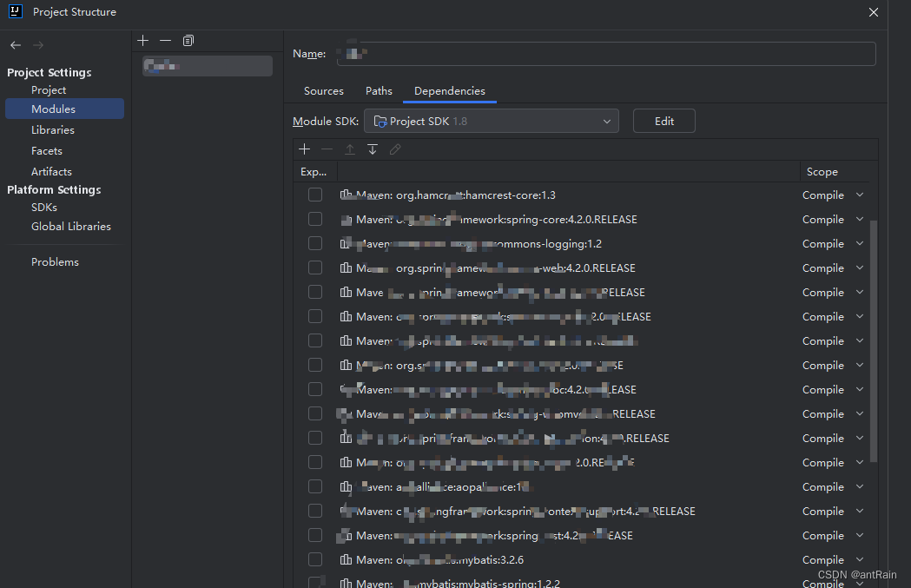Open the scope dropdown for the aopalliance row

click(860, 486)
